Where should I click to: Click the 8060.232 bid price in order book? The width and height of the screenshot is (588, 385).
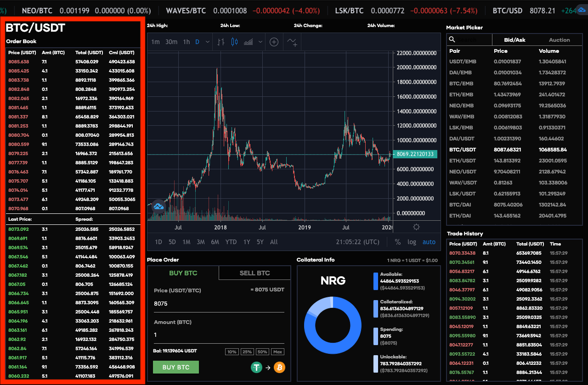point(18,376)
